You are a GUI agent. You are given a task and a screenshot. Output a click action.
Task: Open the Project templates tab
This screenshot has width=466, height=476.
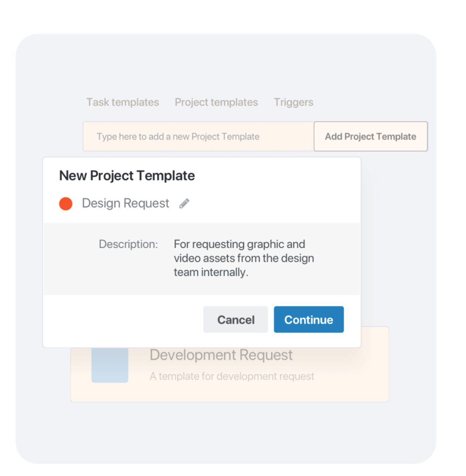click(216, 102)
